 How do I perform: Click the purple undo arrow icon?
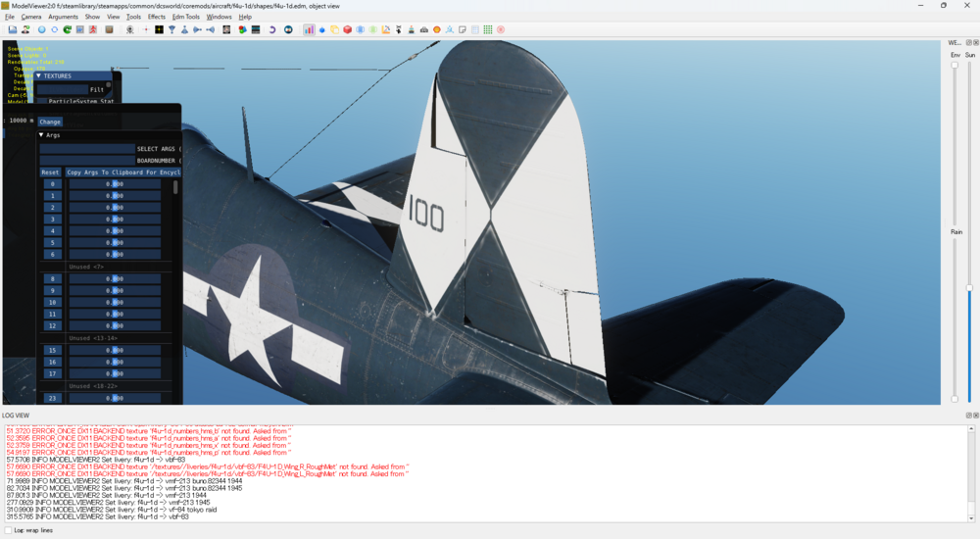click(271, 29)
